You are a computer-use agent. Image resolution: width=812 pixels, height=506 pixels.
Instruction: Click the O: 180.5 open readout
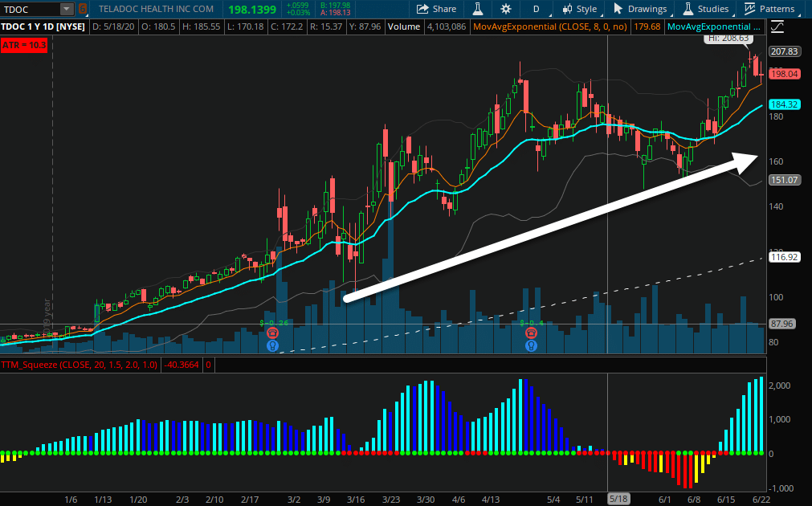click(x=158, y=27)
